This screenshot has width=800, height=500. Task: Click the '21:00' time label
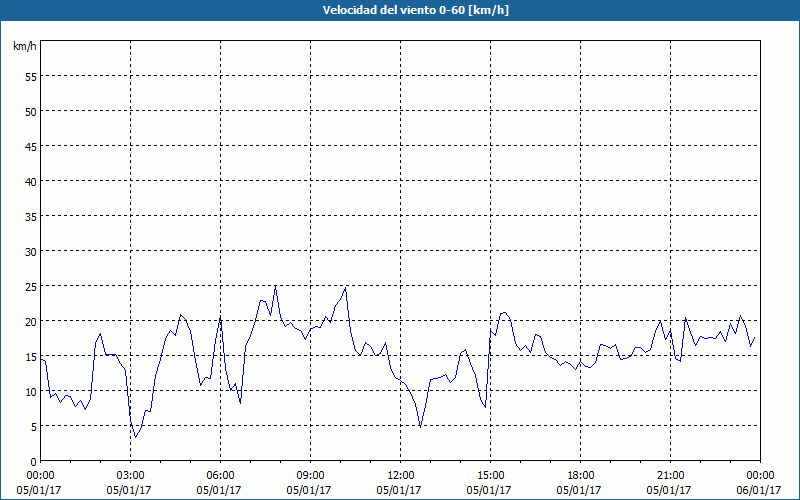tap(670, 476)
